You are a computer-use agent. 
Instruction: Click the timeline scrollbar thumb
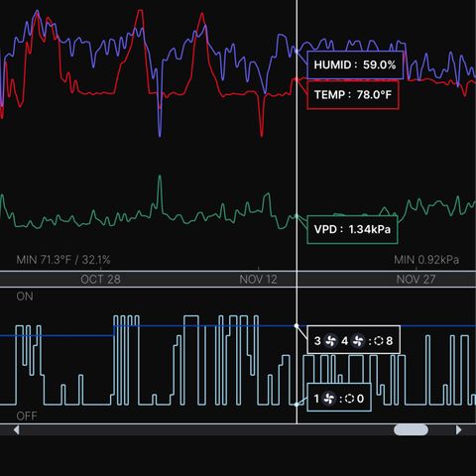(x=411, y=429)
